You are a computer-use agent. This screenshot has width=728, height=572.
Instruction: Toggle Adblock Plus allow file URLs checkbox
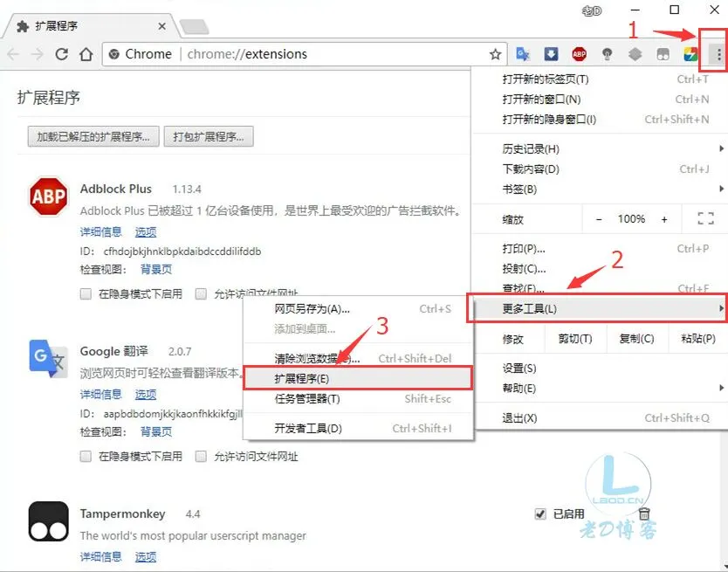click(201, 293)
